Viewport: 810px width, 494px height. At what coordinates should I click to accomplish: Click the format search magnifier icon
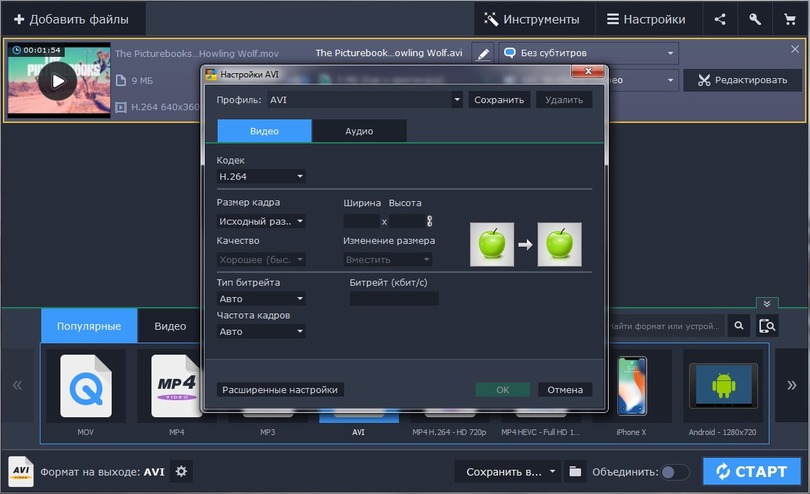739,326
